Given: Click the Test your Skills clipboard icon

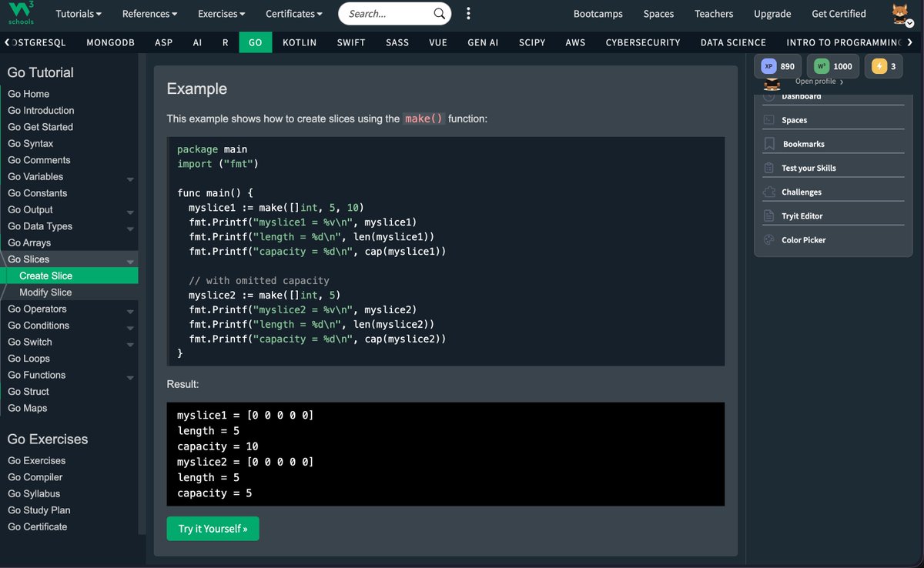Looking at the screenshot, I should [x=768, y=168].
